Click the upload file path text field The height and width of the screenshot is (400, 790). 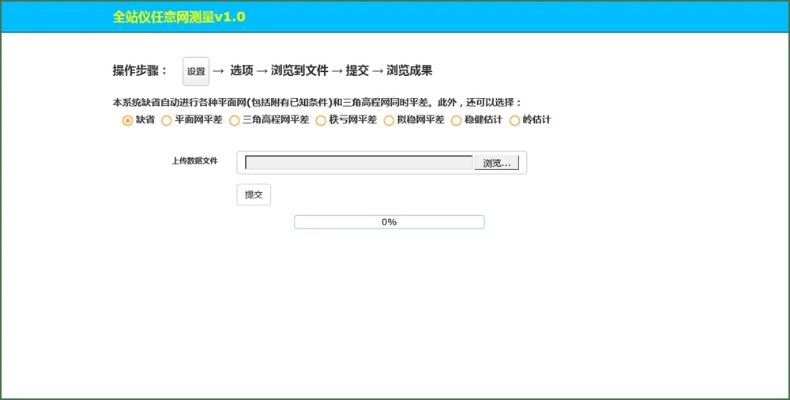(358, 163)
